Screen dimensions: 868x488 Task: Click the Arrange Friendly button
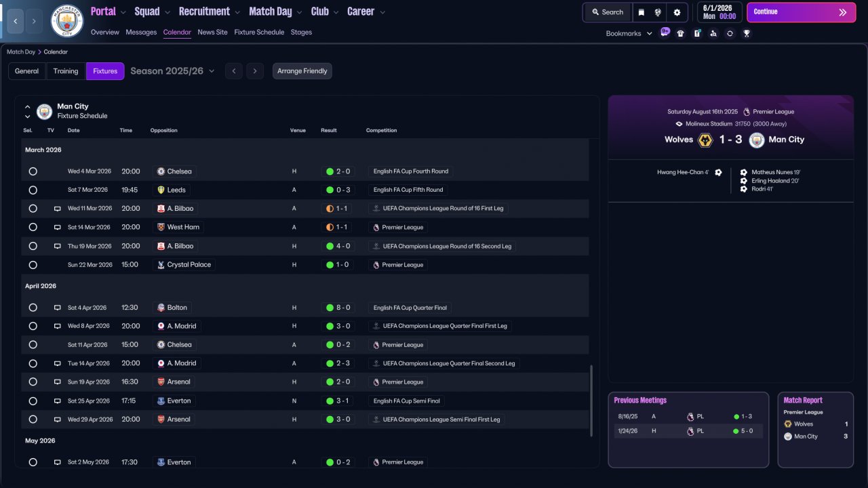pyautogui.click(x=302, y=71)
